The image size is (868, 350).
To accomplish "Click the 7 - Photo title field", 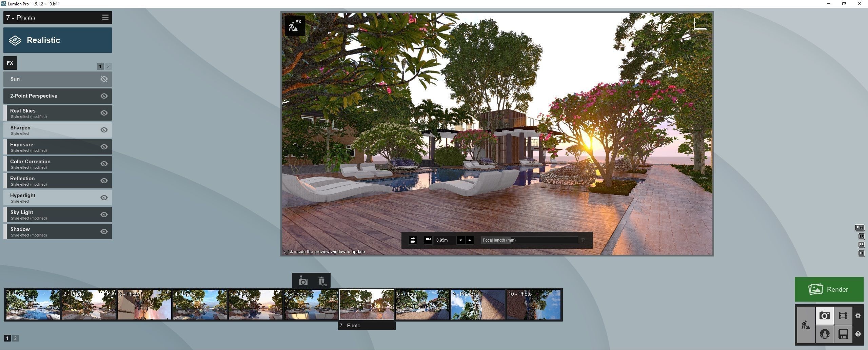I will tap(53, 18).
